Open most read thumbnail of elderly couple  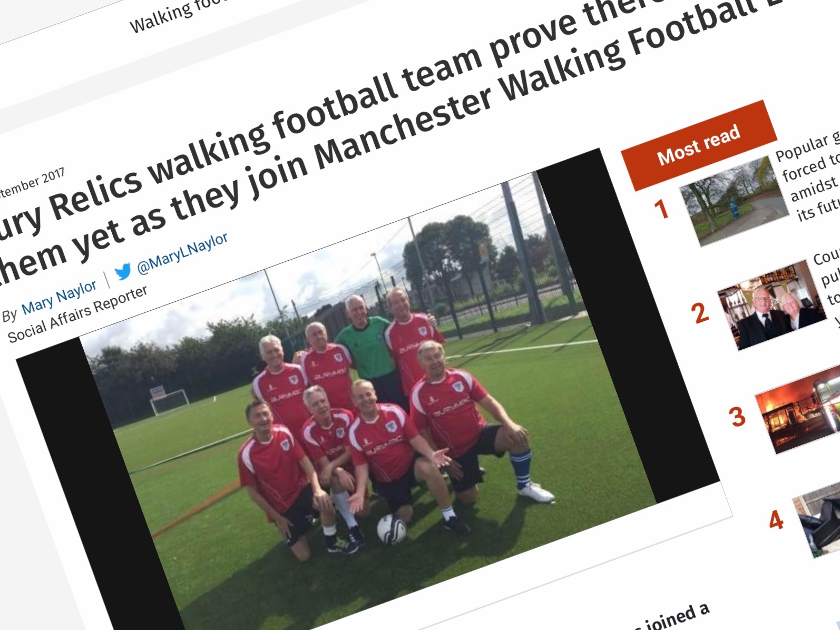coord(772,304)
